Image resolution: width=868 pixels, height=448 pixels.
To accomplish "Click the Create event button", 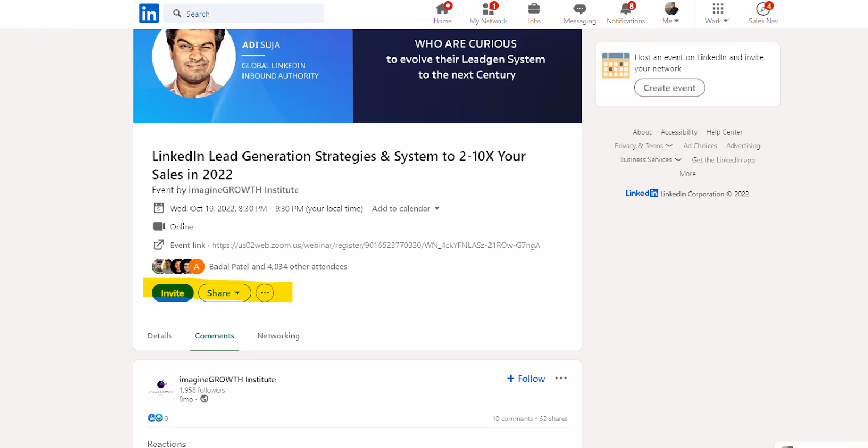I will tap(669, 88).
